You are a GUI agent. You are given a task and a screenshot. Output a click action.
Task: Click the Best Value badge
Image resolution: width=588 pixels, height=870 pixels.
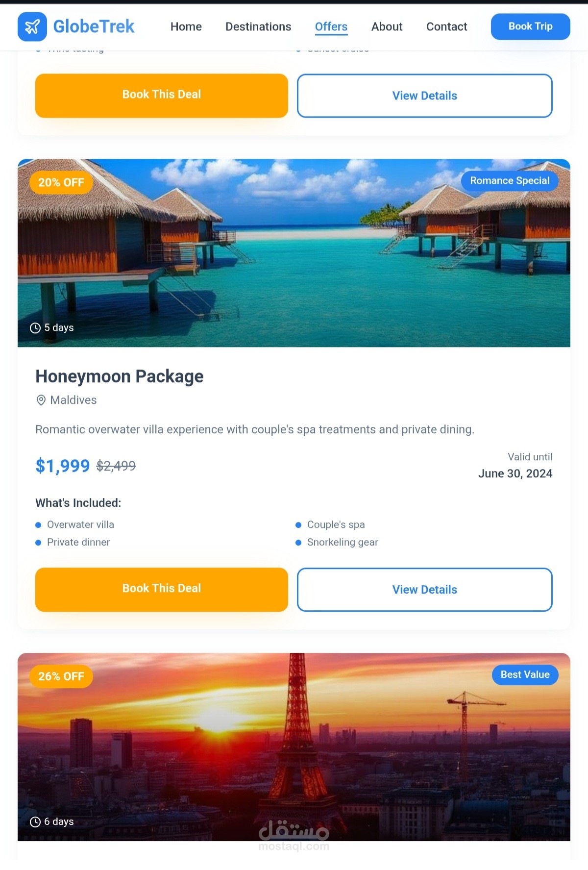click(525, 675)
